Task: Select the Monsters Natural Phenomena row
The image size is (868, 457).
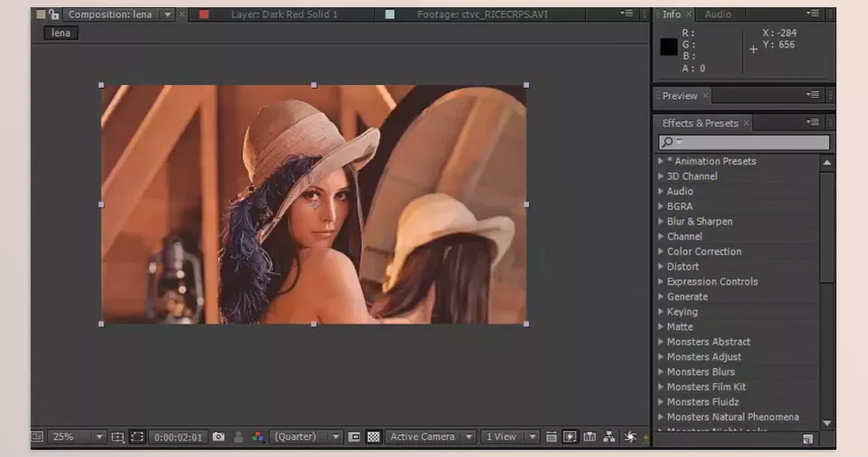Action: (738, 417)
